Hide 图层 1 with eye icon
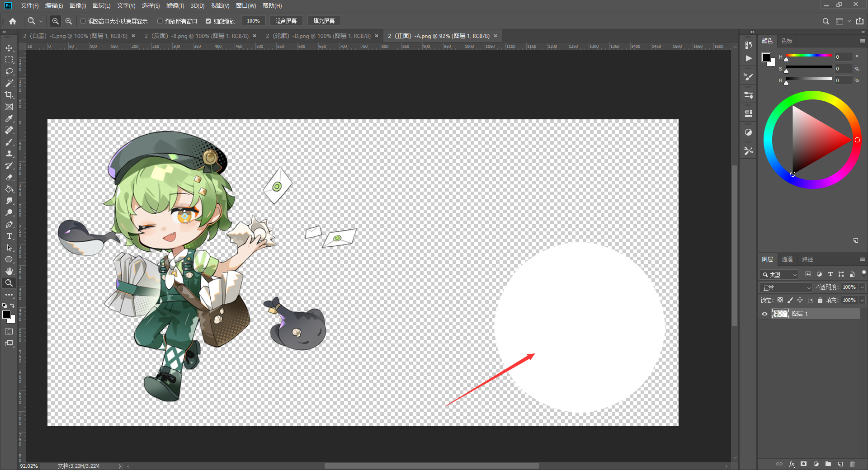 pos(764,314)
